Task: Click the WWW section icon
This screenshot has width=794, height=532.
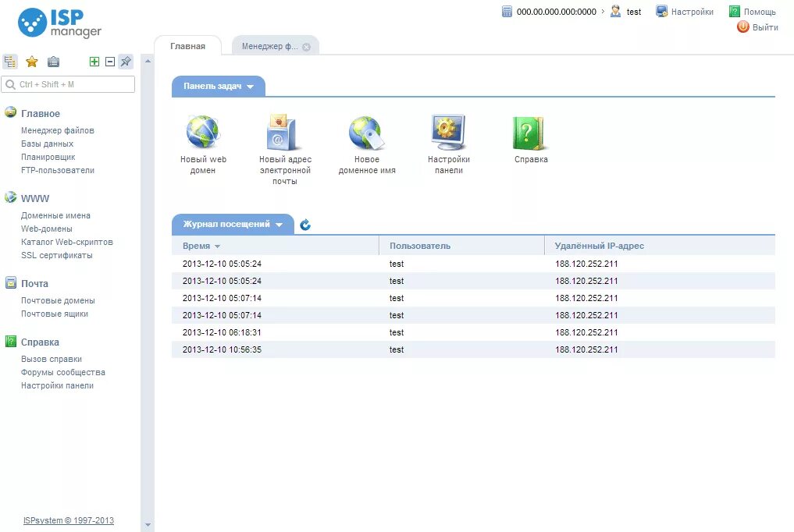Action: (11, 197)
